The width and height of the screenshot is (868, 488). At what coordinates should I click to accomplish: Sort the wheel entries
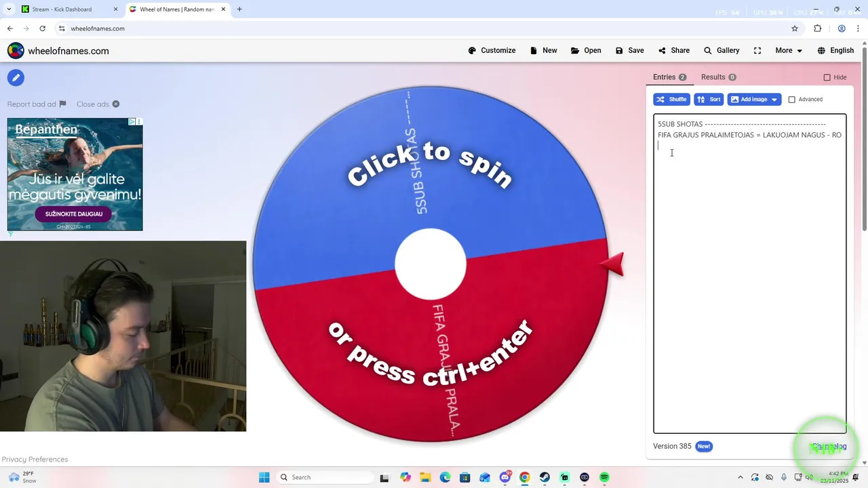[x=709, y=100]
